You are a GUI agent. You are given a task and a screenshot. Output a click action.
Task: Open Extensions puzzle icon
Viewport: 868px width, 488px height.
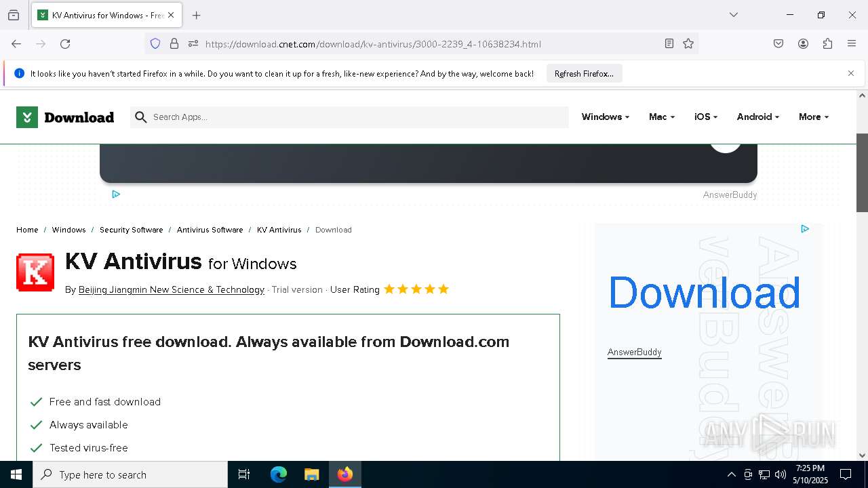(x=827, y=44)
